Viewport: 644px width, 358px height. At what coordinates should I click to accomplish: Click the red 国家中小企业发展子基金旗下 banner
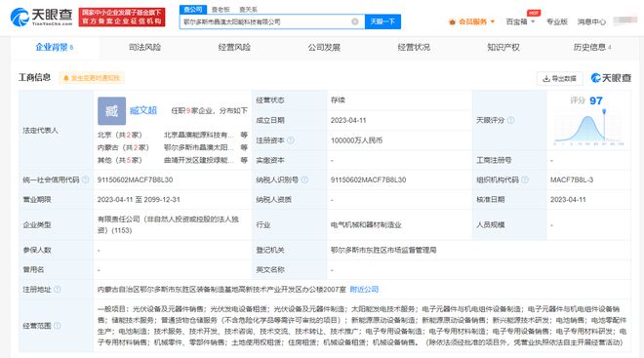click(122, 17)
